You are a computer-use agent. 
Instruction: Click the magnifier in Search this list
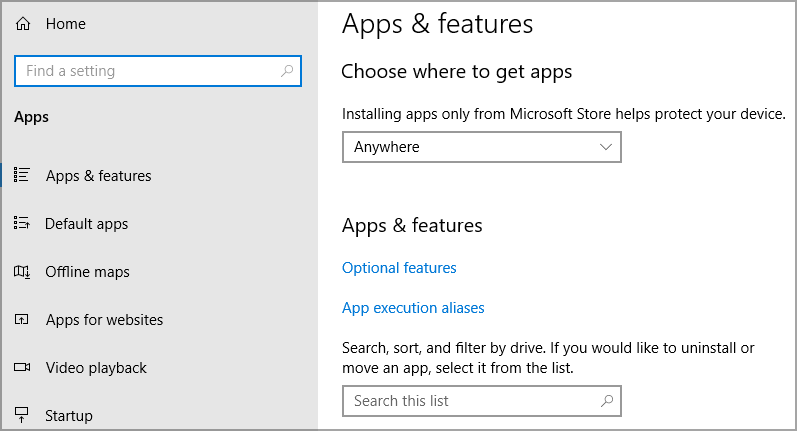point(607,401)
